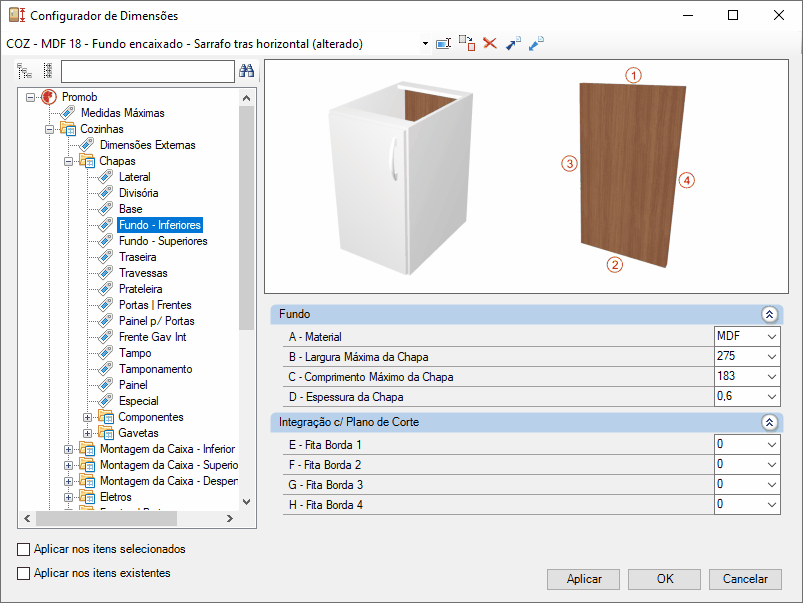Select 'Fundo - Superiores' in tree
The image size is (803, 603).
(163, 241)
